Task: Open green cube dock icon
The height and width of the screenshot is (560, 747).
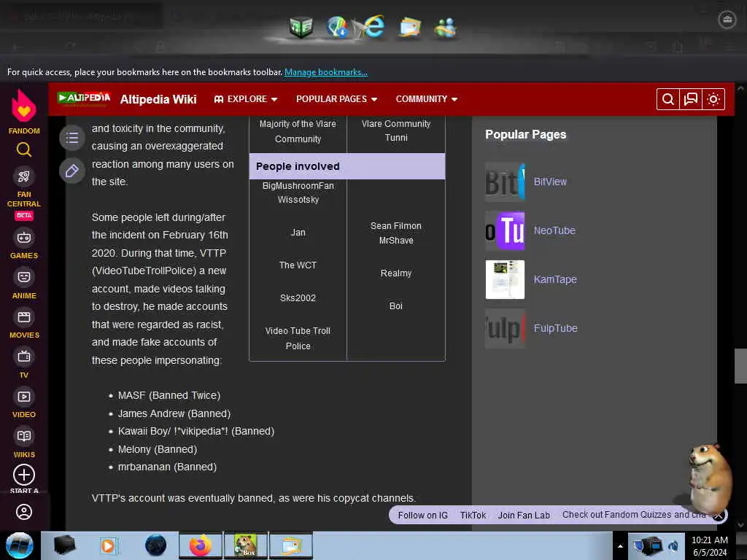Action: pyautogui.click(x=301, y=27)
